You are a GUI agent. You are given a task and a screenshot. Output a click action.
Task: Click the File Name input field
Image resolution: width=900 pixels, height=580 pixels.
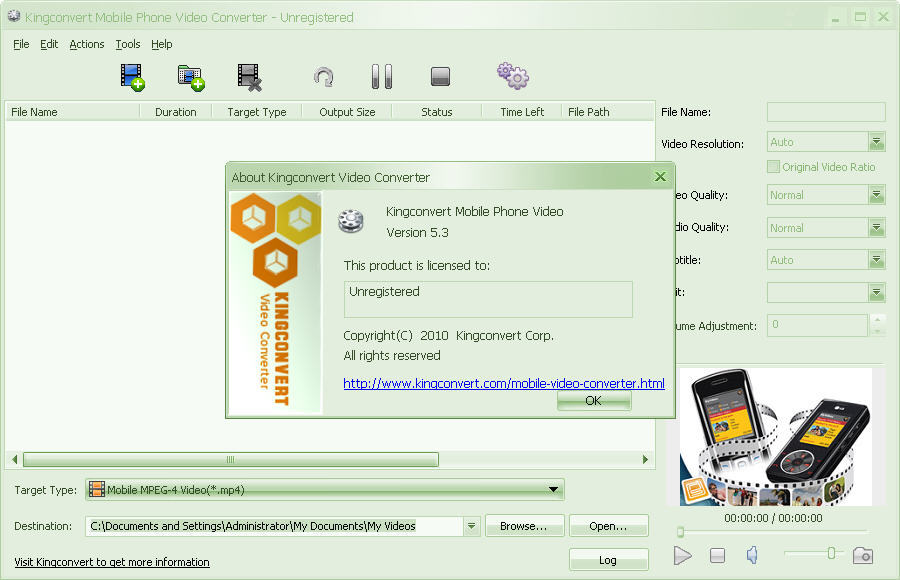click(826, 112)
